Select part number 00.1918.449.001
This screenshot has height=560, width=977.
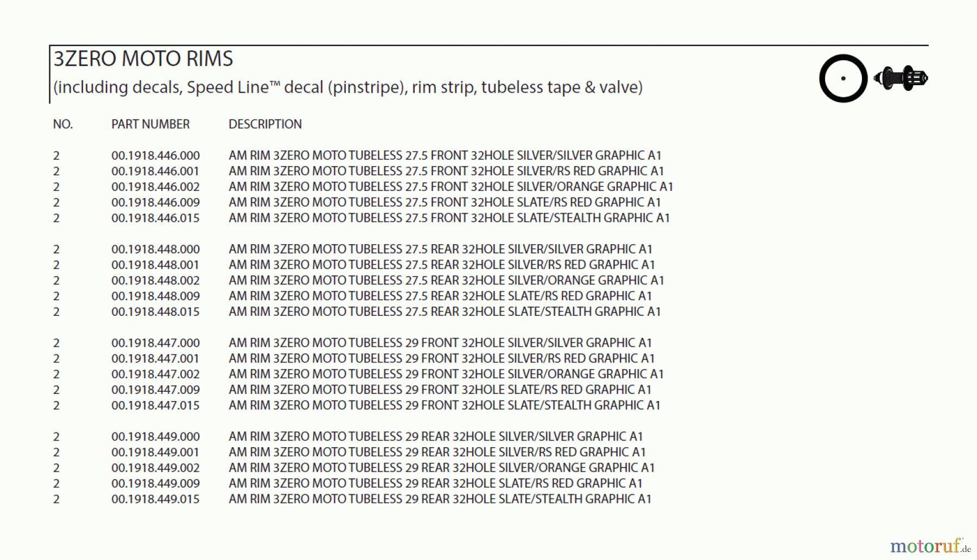[x=155, y=453]
